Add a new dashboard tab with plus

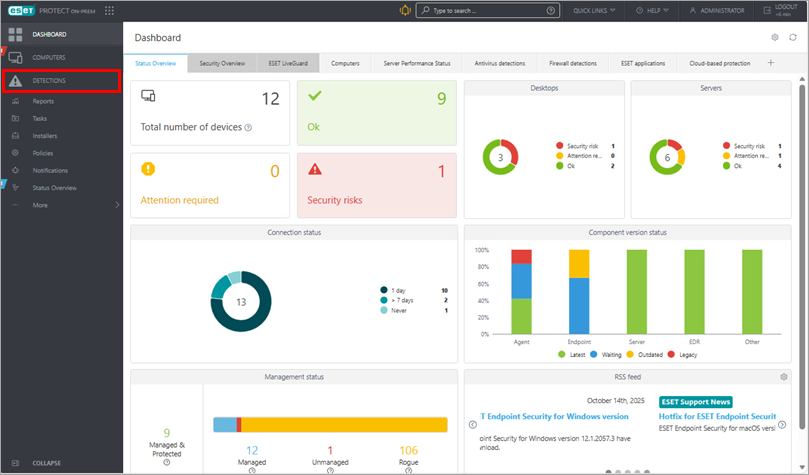point(770,63)
